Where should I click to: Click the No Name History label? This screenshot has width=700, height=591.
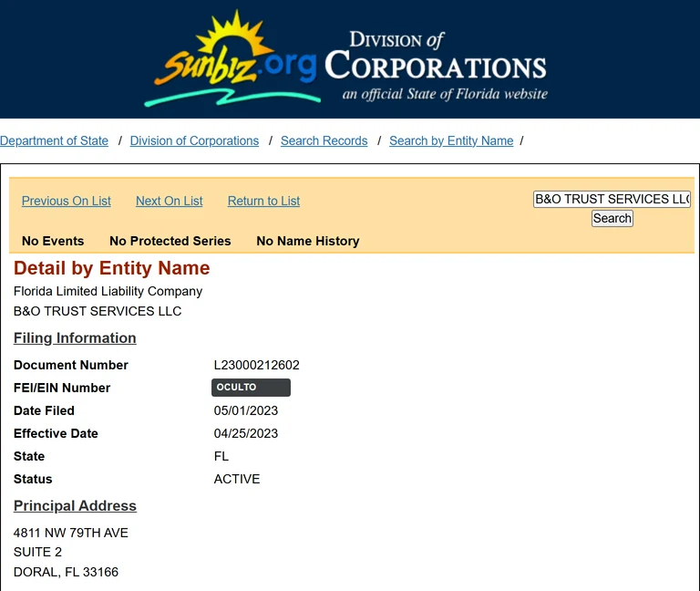point(307,241)
